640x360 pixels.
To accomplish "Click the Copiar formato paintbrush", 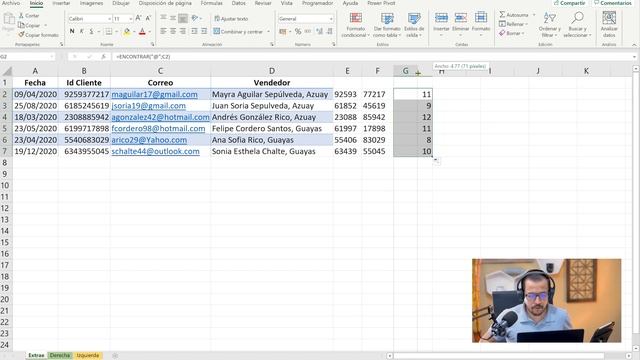I will click(21, 35).
